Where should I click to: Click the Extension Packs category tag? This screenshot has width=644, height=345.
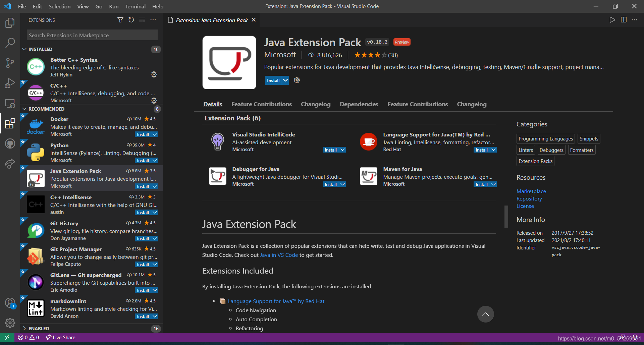pos(535,161)
